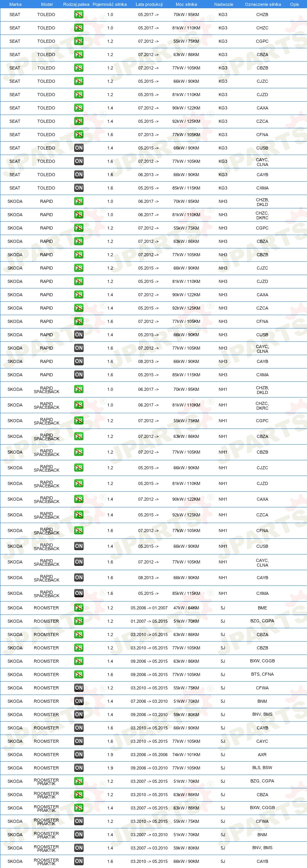Click petrol icon for SKODA RAPID NH3 CFNA
Image resolution: width=307 pixels, height=868 pixels.
click(x=79, y=321)
